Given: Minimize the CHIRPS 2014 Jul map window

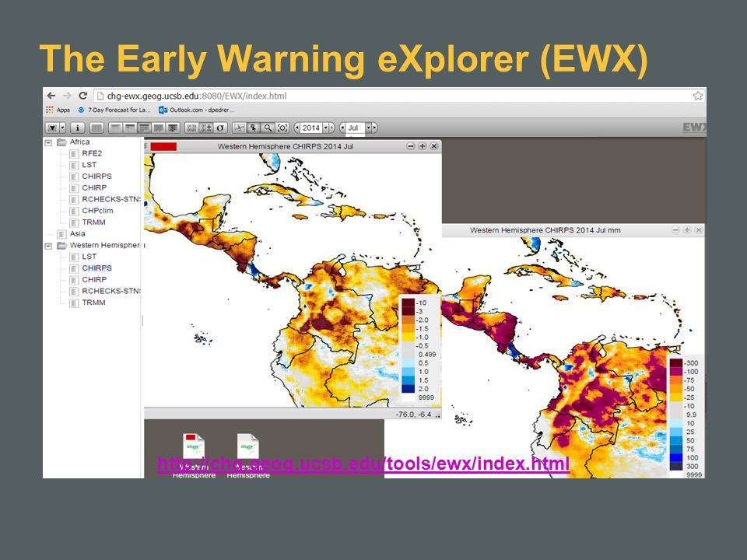Looking at the screenshot, I should point(411,146).
